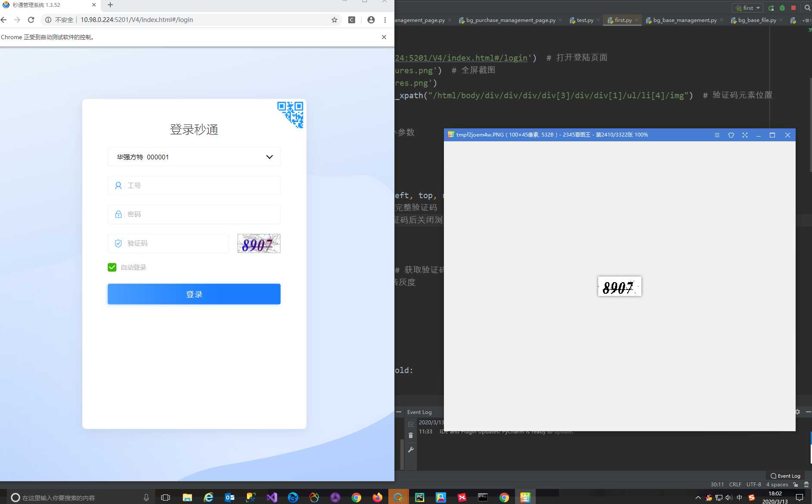
Task: Click Event Log button in status bar
Action: (x=785, y=476)
